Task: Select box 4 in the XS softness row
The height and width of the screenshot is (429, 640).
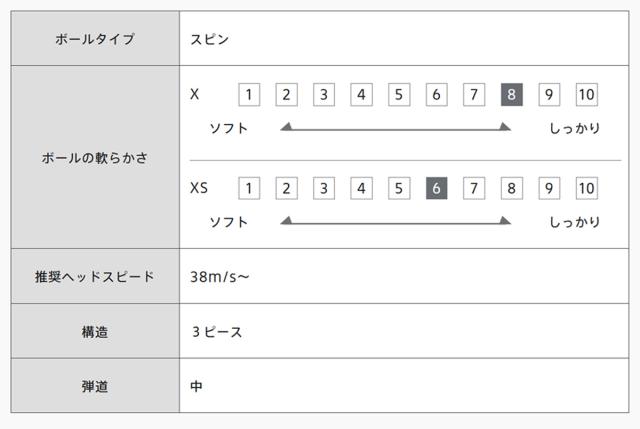Action: pos(361,188)
